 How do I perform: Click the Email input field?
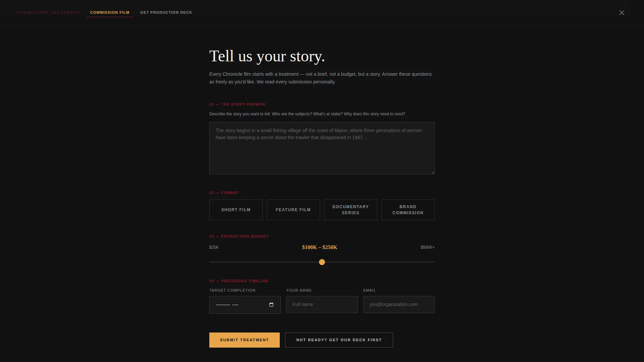pyautogui.click(x=399, y=304)
